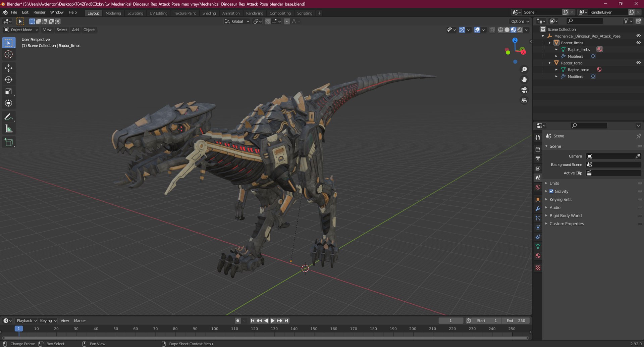Toggle visibility of Raptor_torso object
Image resolution: width=644 pixels, height=347 pixels.
[638, 63]
